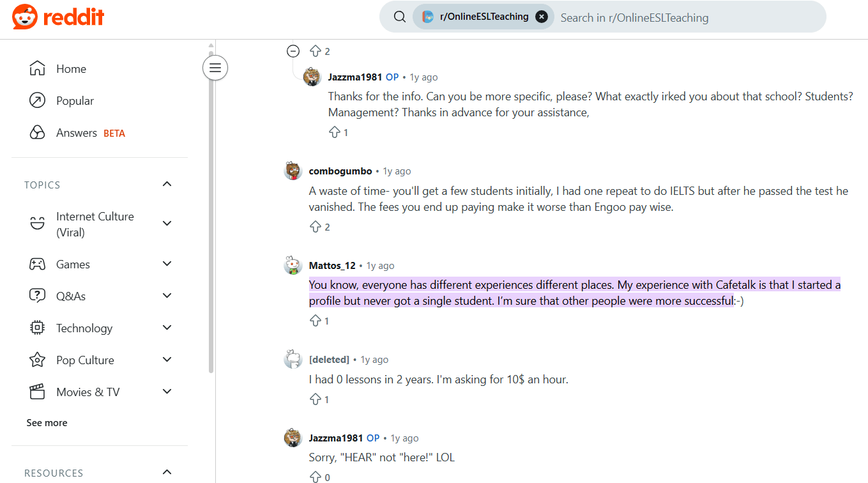Upvote the deleted user's comment
This screenshot has width=868, height=483.
316,399
